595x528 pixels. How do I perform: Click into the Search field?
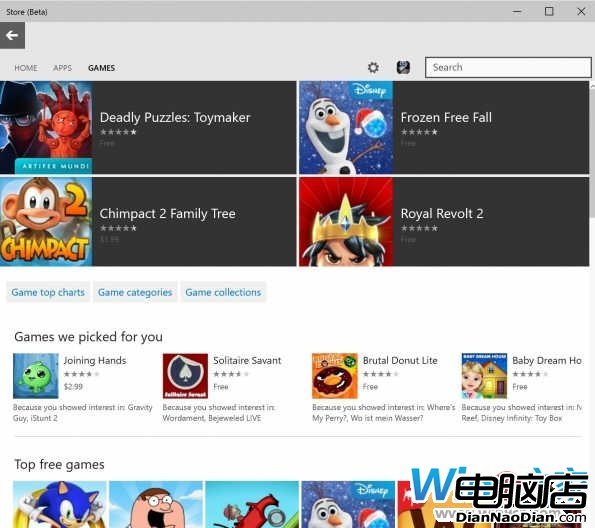point(508,68)
